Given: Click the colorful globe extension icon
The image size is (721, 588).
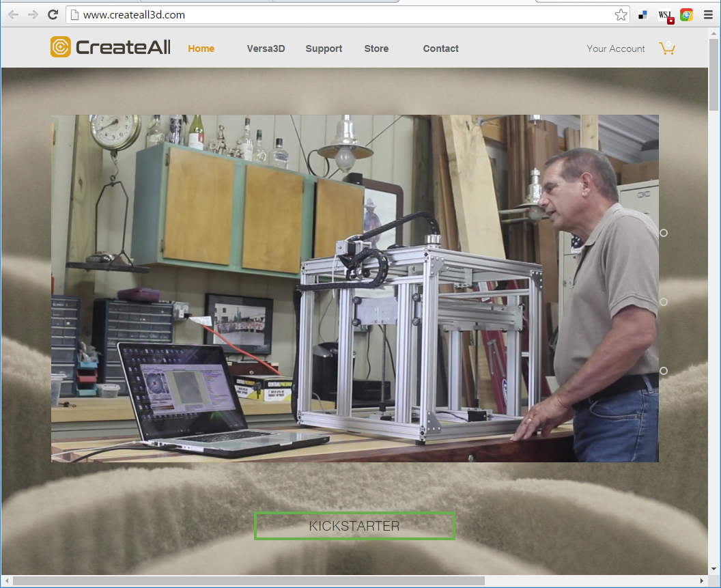Looking at the screenshot, I should coord(686,15).
